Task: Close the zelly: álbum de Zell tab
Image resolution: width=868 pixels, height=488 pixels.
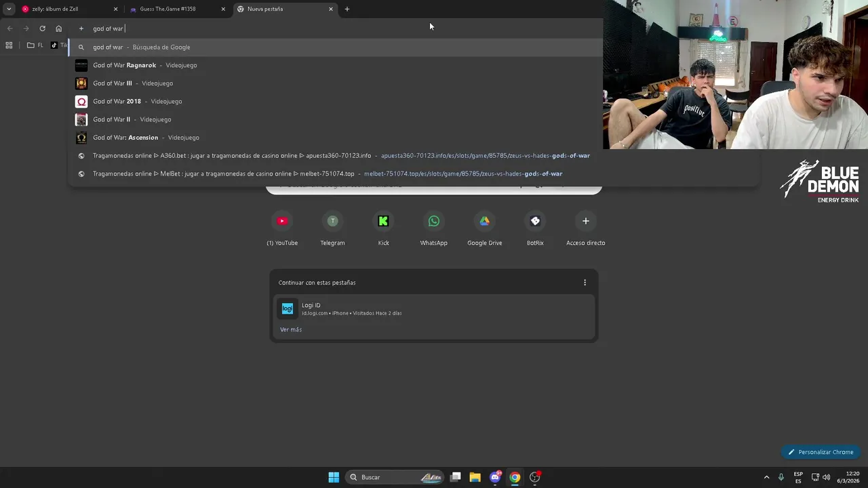Action: coord(115,9)
